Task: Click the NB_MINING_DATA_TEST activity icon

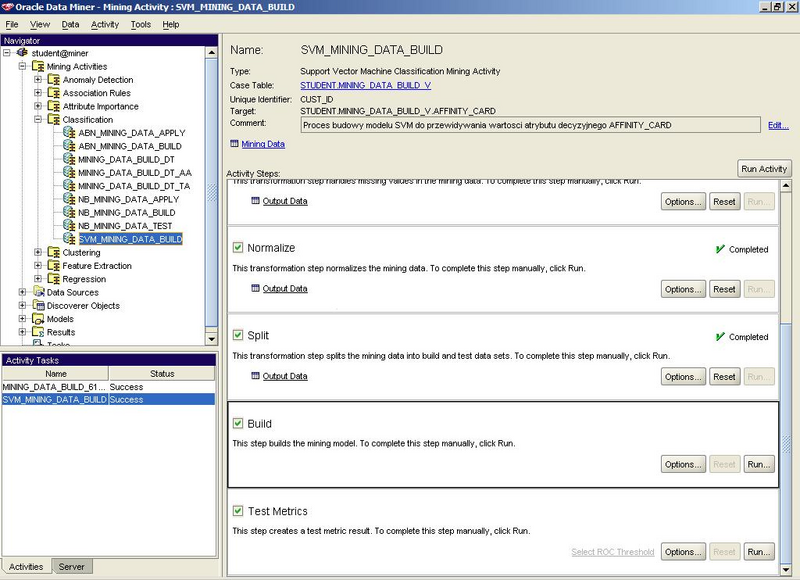Action: tap(69, 225)
